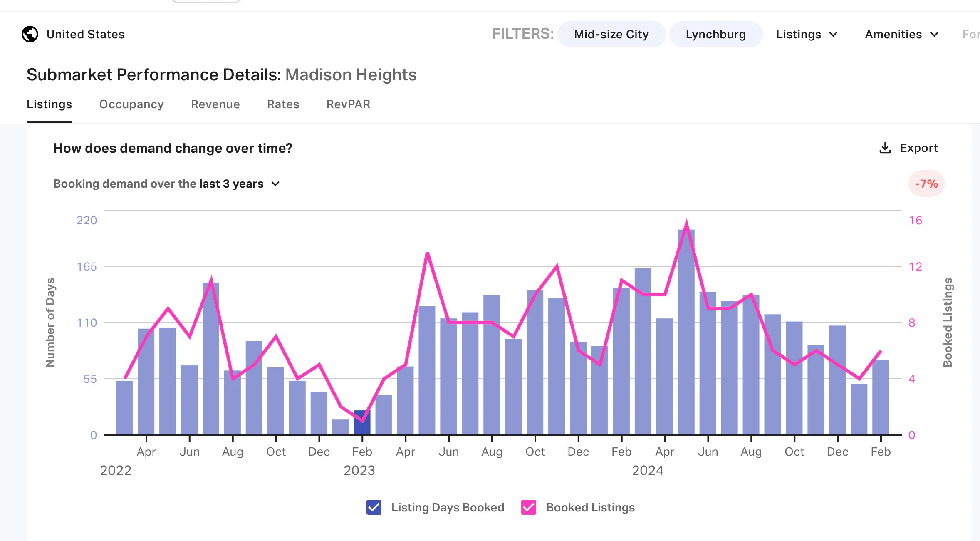Click the Lynchburg filter chip
This screenshot has height=541, width=980.
pyautogui.click(x=715, y=34)
